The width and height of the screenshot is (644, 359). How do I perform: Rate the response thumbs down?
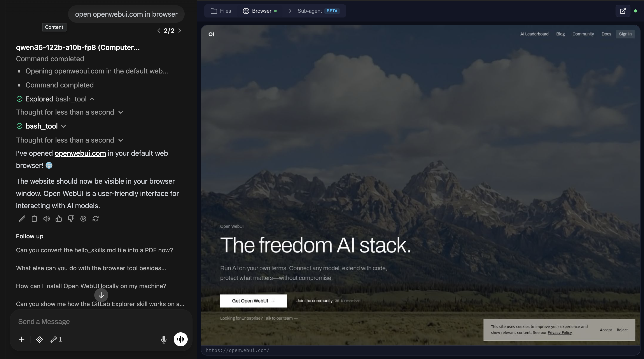pyautogui.click(x=71, y=219)
